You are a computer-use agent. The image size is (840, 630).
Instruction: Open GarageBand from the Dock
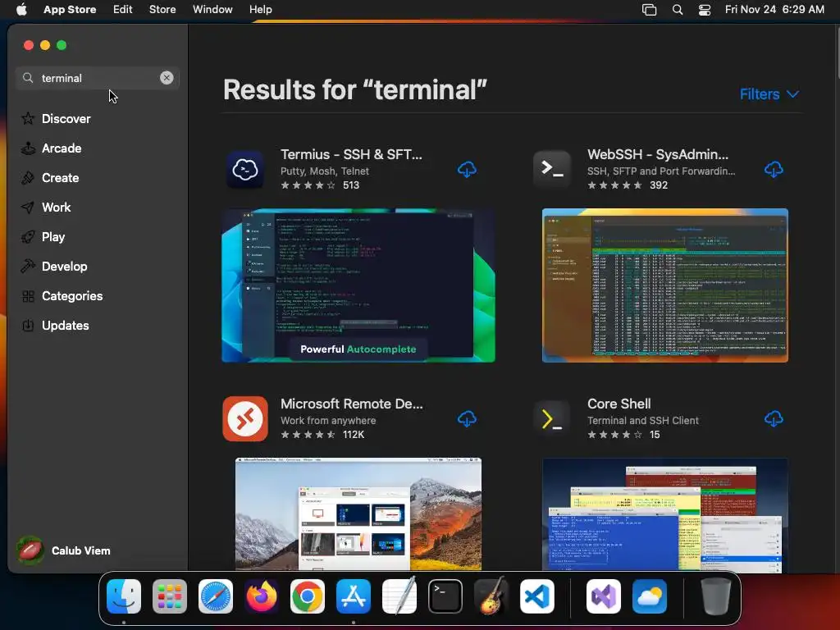coord(491,596)
